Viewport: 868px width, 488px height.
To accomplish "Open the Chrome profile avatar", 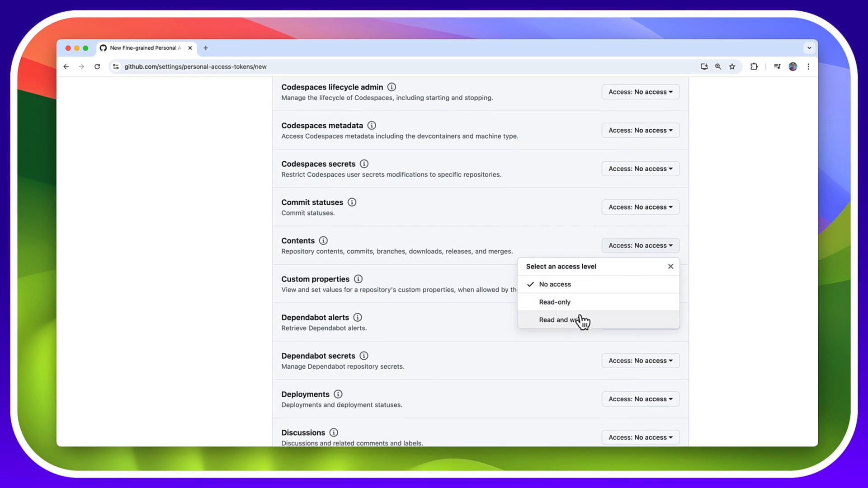I will click(x=793, y=66).
